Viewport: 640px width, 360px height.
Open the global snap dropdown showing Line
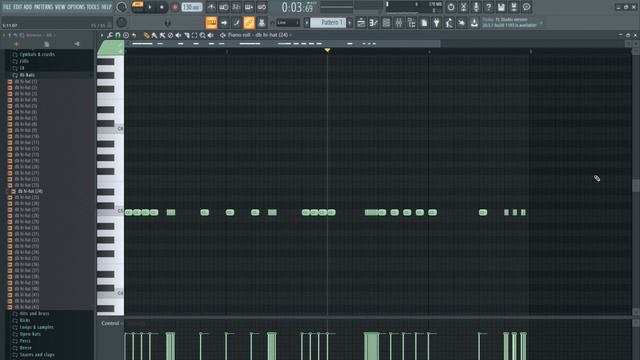pyautogui.click(x=288, y=22)
